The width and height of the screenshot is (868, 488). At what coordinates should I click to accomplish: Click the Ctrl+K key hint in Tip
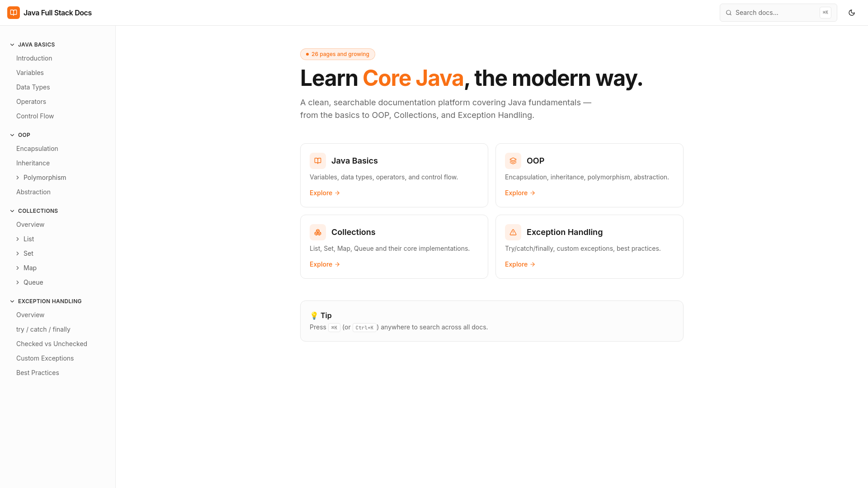364,328
